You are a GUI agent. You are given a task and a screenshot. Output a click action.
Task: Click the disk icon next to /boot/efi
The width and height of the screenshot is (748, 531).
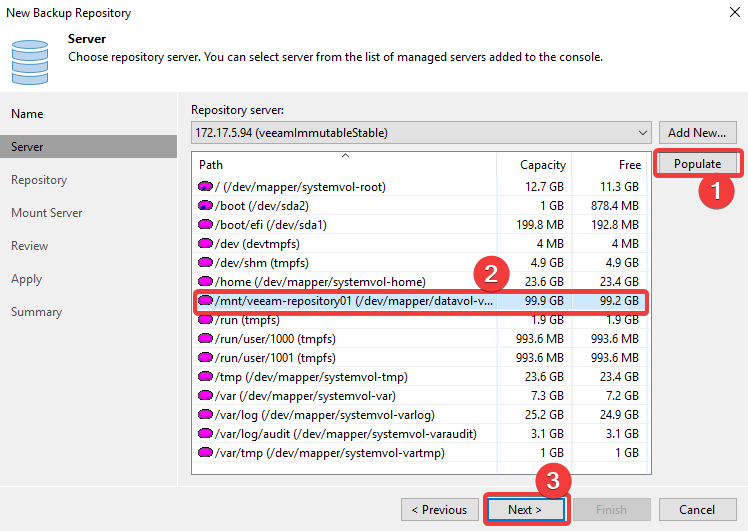point(205,224)
